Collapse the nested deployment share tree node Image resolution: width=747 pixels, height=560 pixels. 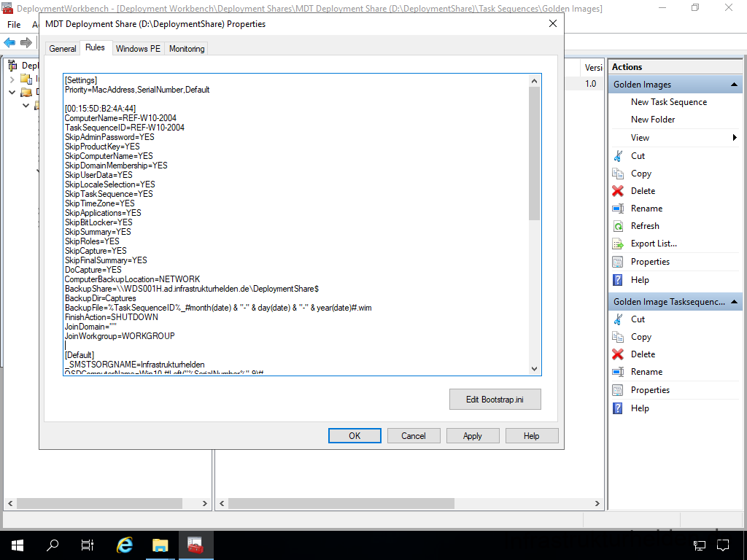[26, 105]
